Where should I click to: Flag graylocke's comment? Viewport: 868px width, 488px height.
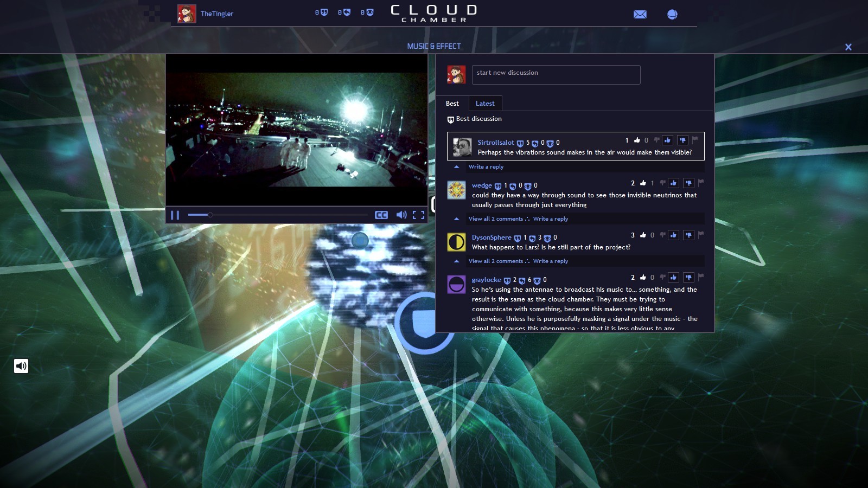[x=701, y=277]
